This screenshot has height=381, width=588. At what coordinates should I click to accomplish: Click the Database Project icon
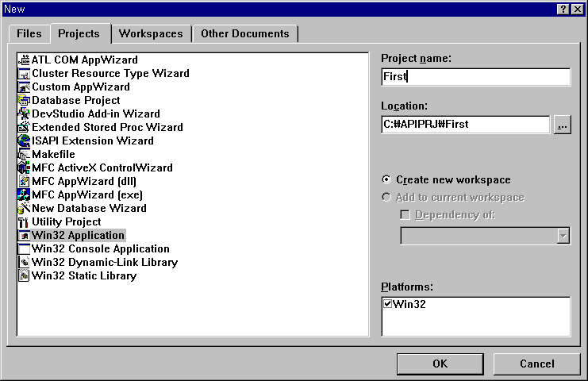(x=24, y=101)
